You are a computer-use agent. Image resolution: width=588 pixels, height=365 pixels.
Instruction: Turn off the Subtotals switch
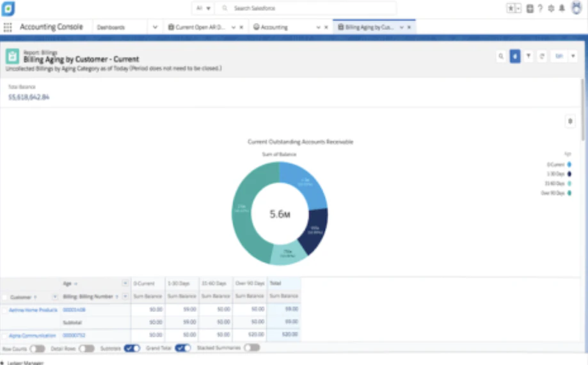(x=132, y=348)
